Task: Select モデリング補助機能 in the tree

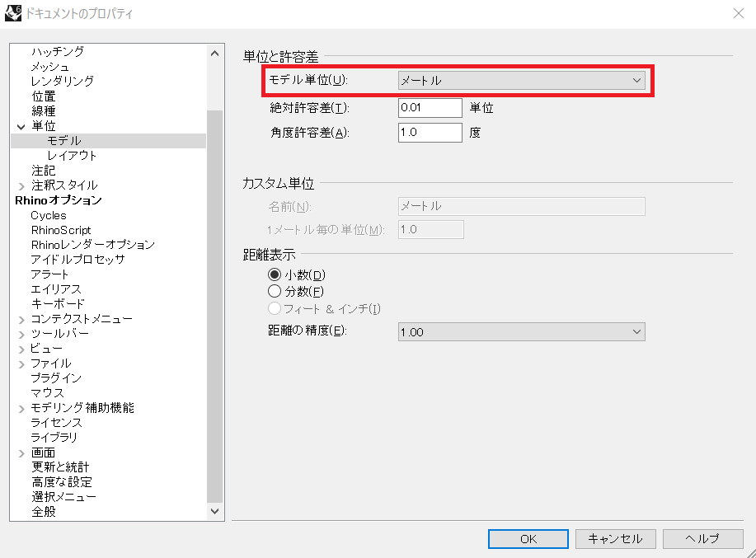Action: [x=82, y=408]
